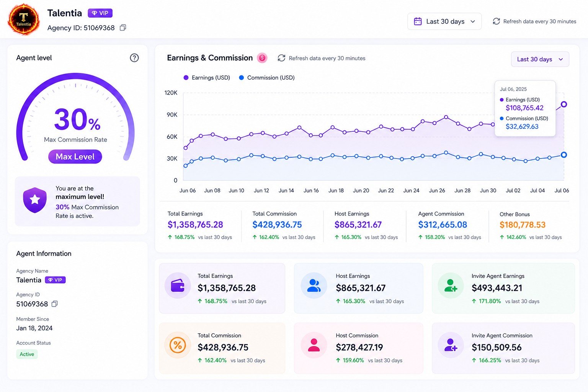Viewport: 588px width, 392px height.
Task: Open the header Last 30 days dropdown
Action: point(444,21)
